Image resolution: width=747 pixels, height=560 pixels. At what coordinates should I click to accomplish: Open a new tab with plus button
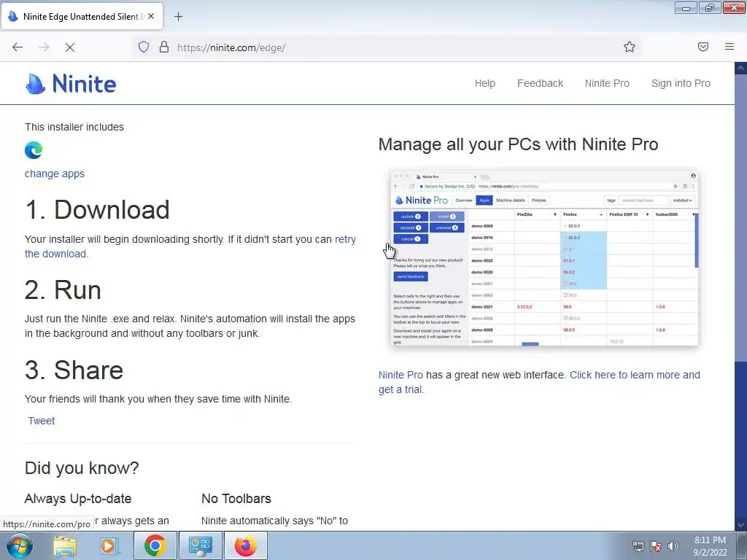click(x=178, y=17)
